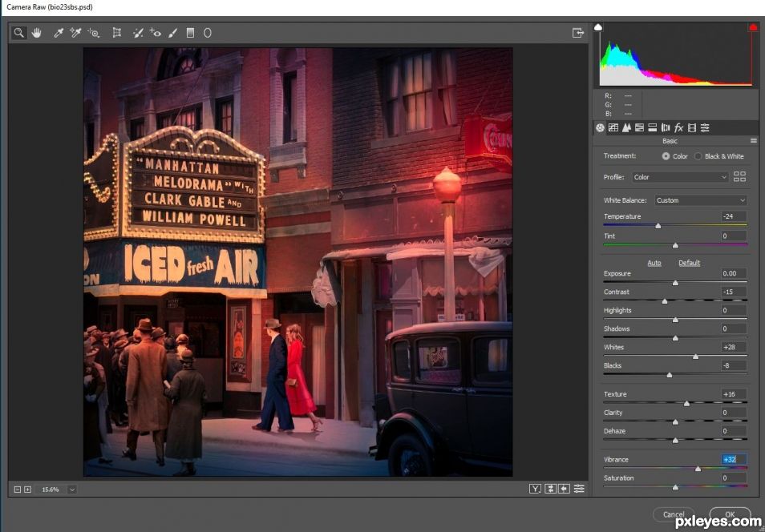Viewport: 765px width, 532px height.
Task: Click the Vibrance value field
Action: pos(734,459)
